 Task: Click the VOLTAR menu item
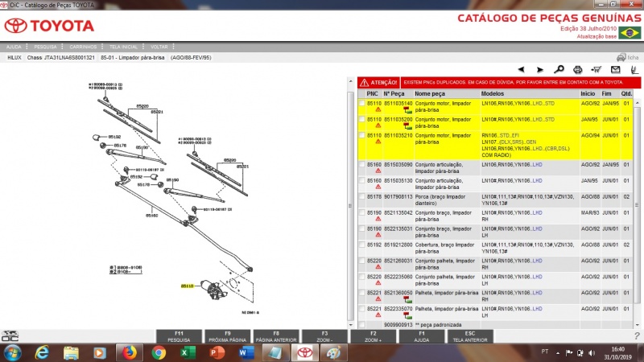159,47
